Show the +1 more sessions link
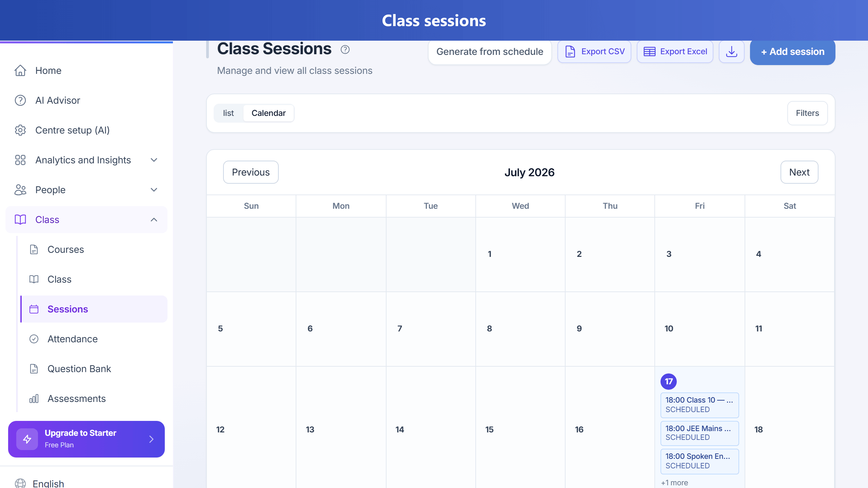This screenshot has height=488, width=868. 674,483
